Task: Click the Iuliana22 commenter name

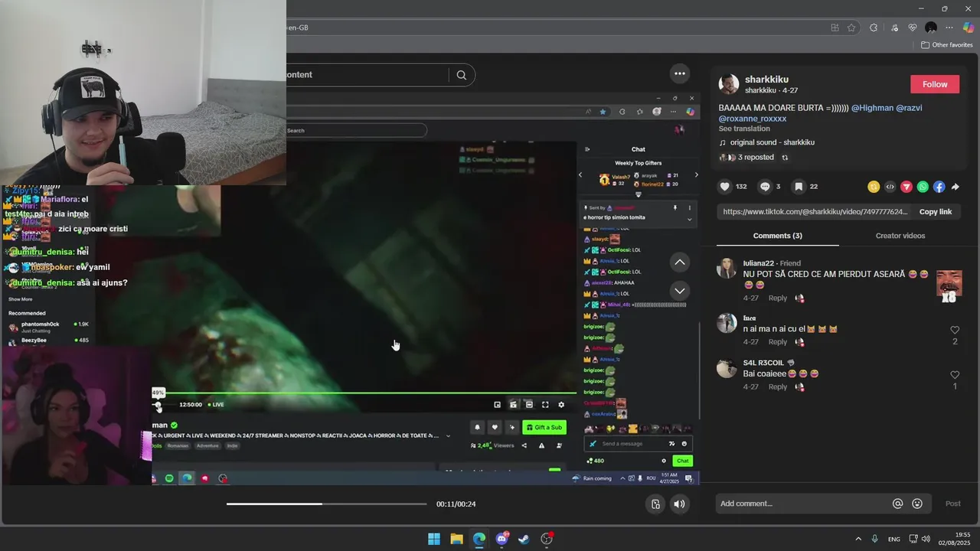Action: (x=758, y=263)
